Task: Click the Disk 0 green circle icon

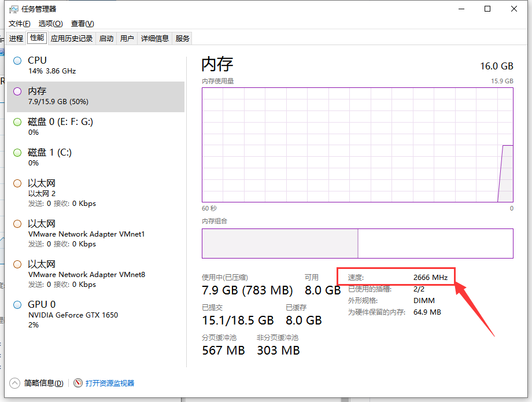Action: [x=17, y=122]
